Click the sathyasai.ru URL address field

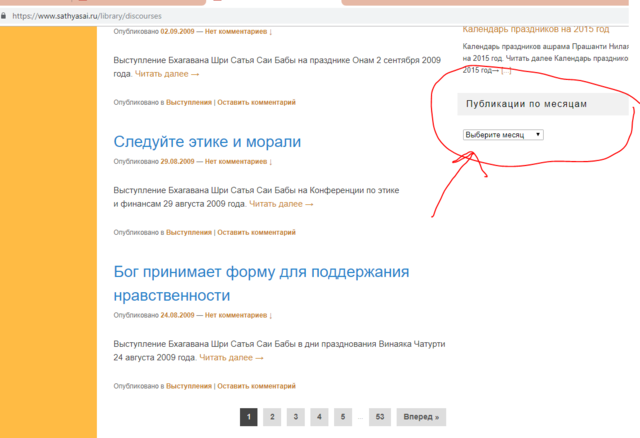tap(80, 16)
